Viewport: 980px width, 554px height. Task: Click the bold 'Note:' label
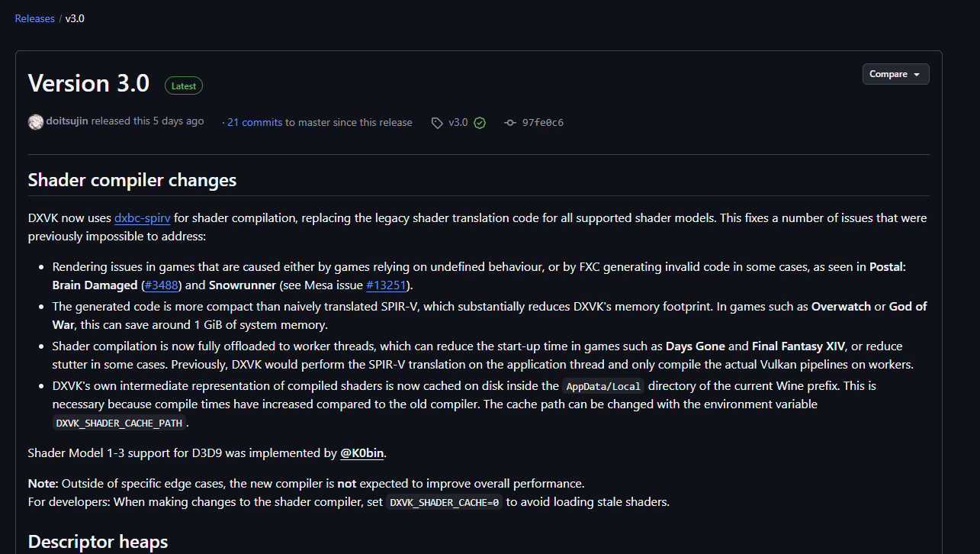pyautogui.click(x=43, y=484)
